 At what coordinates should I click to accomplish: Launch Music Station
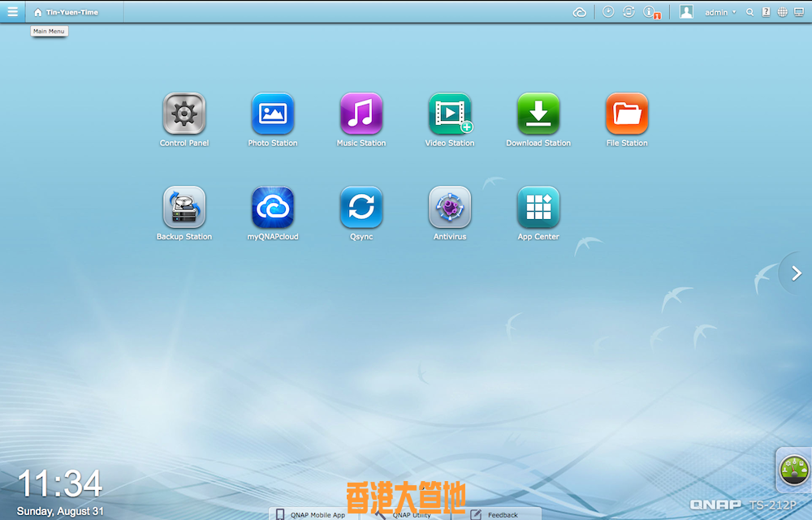tap(361, 120)
